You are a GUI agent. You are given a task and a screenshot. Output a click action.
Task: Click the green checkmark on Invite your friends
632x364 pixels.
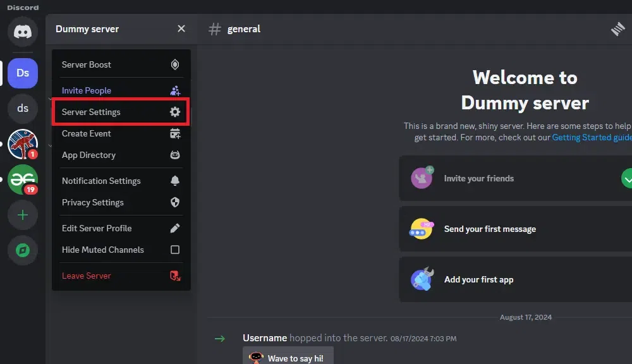(x=627, y=178)
